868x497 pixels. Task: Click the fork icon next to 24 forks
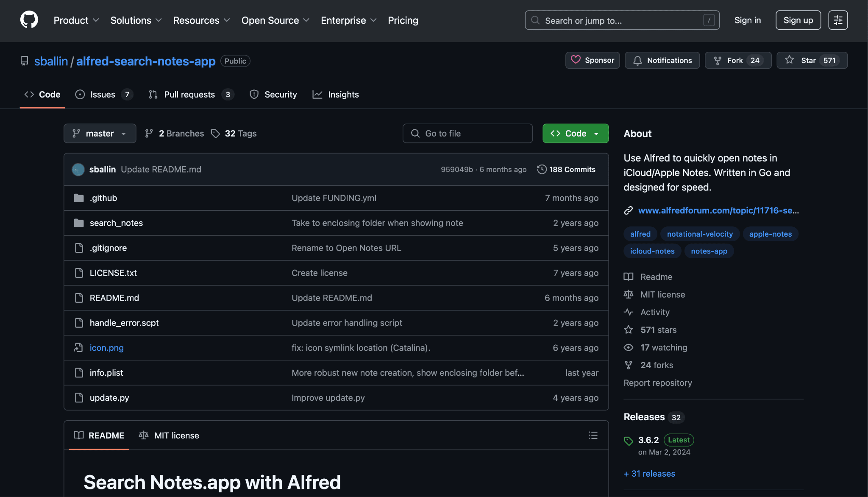tap(629, 365)
